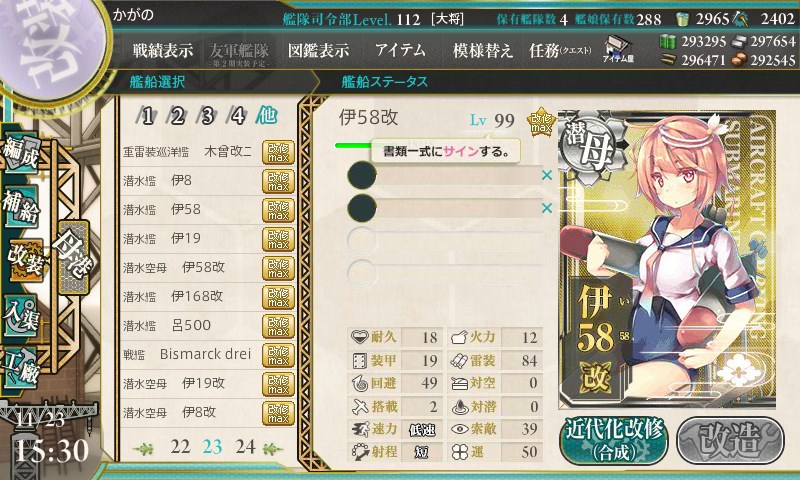Click the 近代化改修 modernization button
This screenshot has height=480, width=800.
[614, 441]
